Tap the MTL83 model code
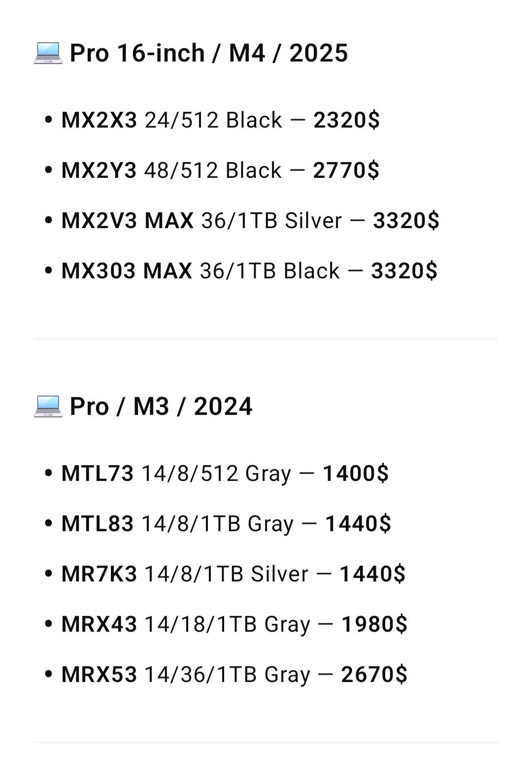532x775 pixels. (98, 524)
